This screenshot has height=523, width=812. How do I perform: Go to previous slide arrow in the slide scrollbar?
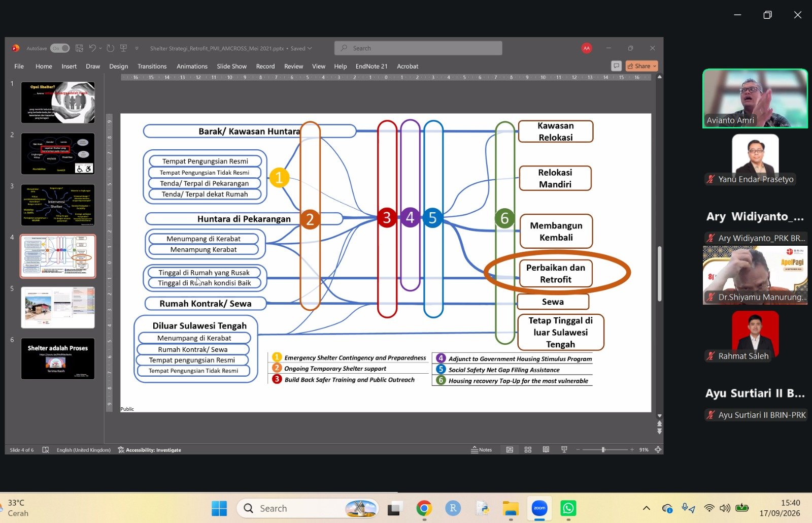tap(659, 423)
